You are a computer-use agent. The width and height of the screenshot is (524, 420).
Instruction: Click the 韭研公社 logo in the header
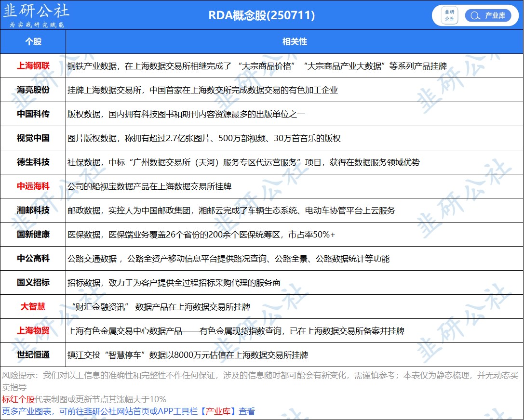(36, 15)
